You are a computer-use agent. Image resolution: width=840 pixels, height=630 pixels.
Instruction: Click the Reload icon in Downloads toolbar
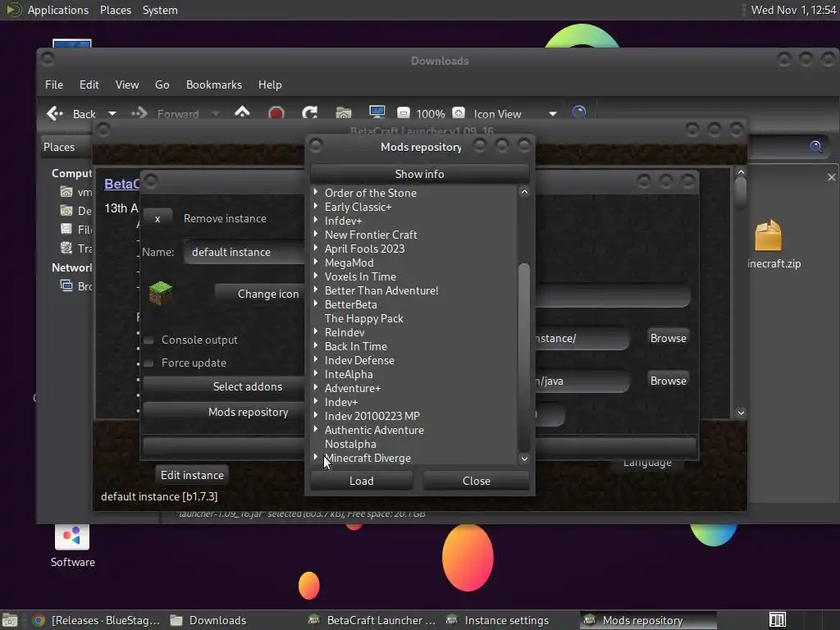309,112
